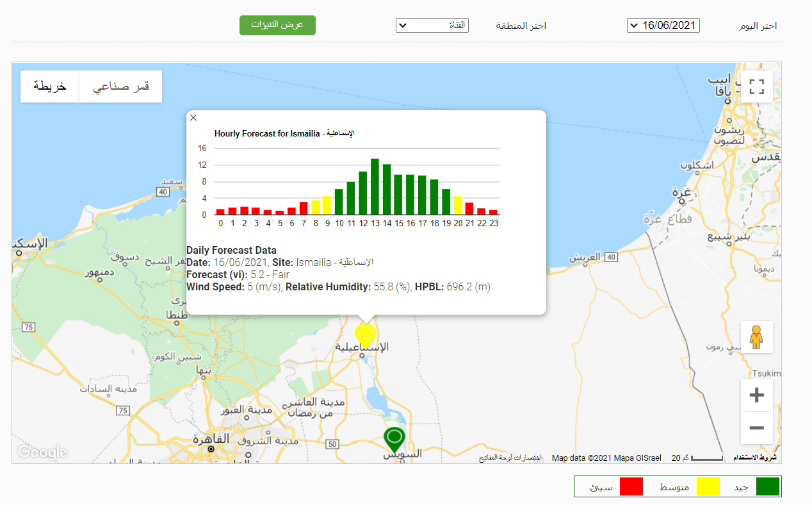Switch to satellite map view
The height and width of the screenshot is (505, 812).
121,87
